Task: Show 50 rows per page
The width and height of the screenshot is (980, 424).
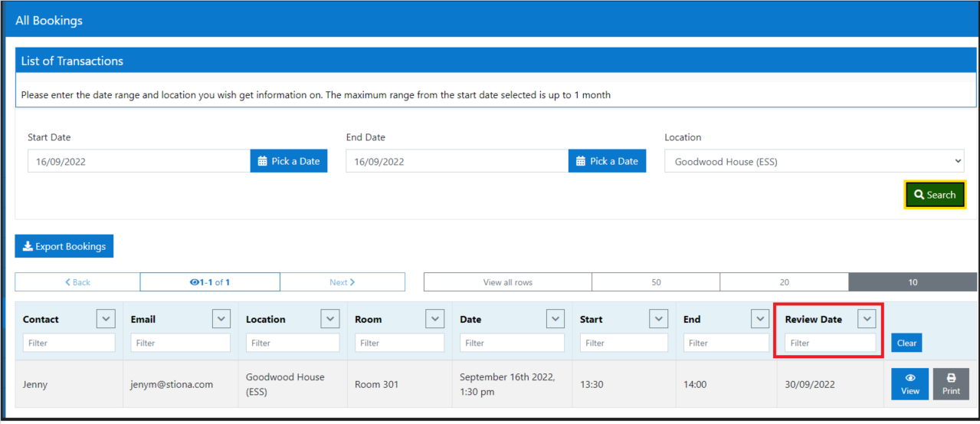Action: click(656, 282)
